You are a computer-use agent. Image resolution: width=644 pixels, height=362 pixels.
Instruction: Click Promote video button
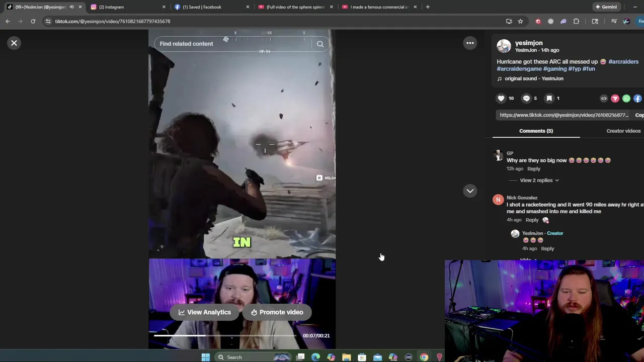[277, 312]
